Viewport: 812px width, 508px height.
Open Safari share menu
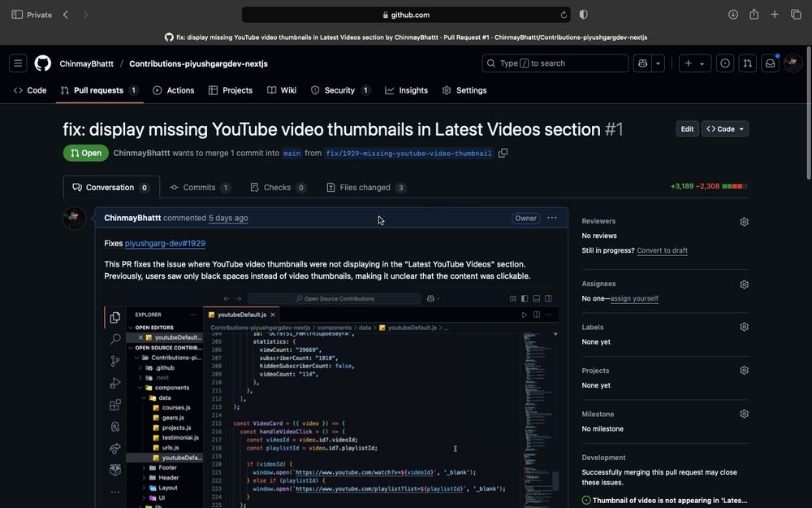(x=754, y=15)
